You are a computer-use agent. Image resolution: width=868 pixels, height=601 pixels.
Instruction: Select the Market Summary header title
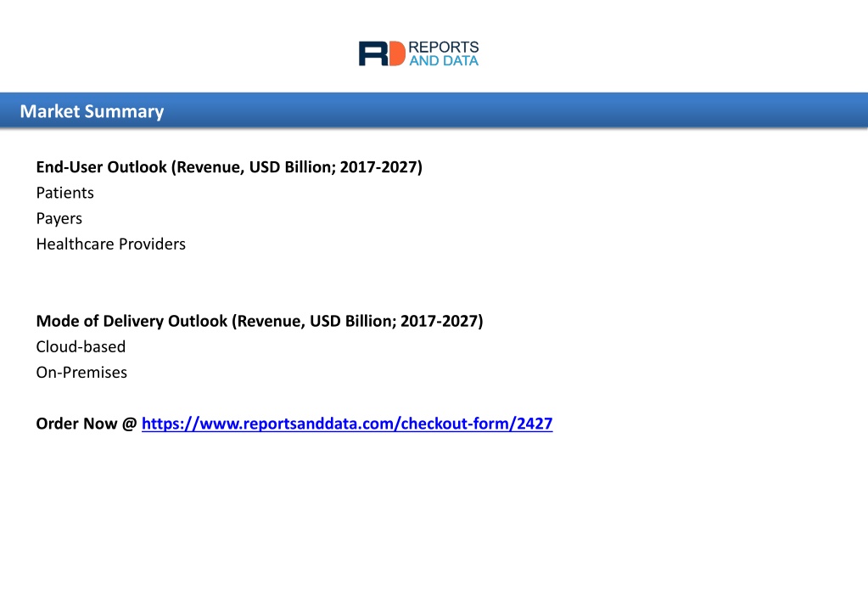tap(92, 111)
